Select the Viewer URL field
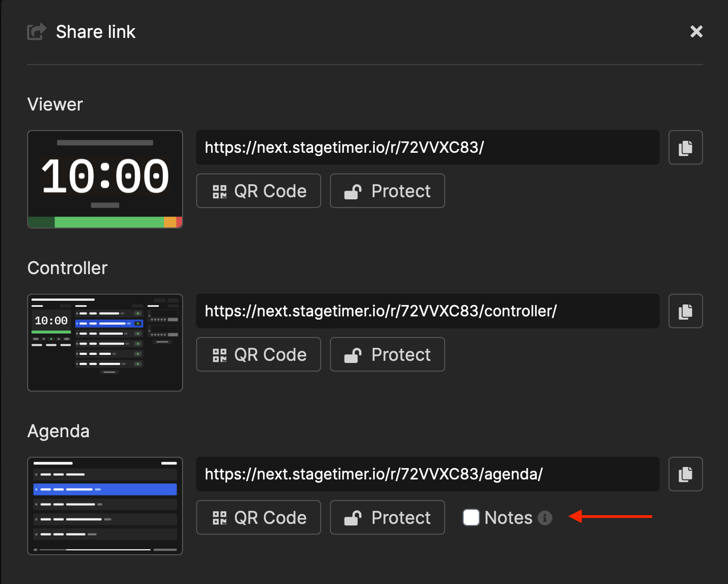 428,147
